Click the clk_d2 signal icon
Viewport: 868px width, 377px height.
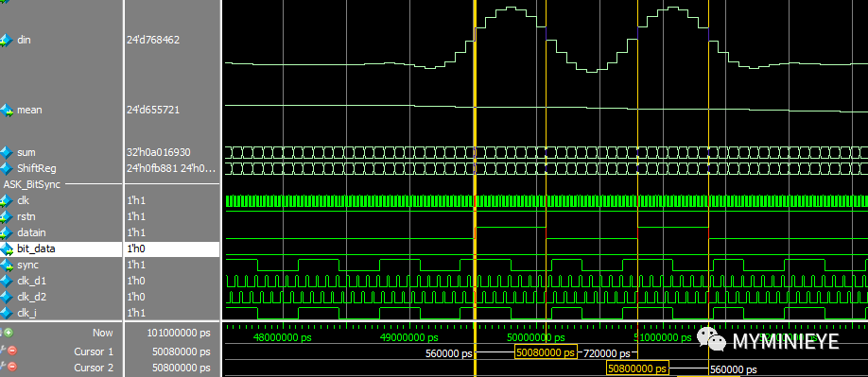[6, 297]
